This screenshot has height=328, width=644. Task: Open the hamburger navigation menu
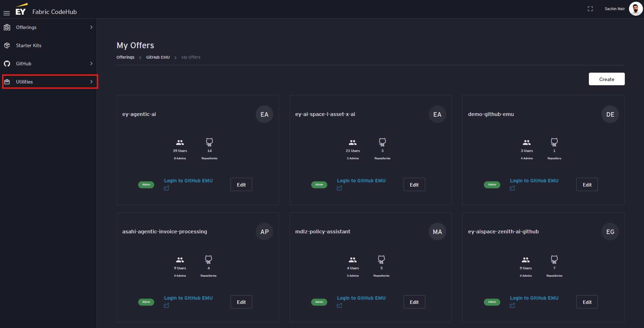6,13
